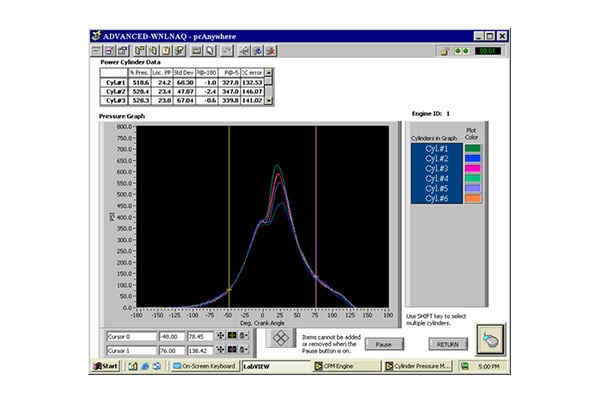Click the second icon in the pcAnywhere toolbar

(x=110, y=51)
